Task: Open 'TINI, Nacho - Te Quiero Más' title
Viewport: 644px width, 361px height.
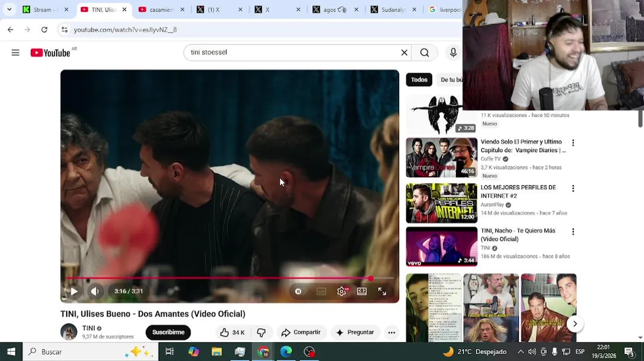Action: coord(518,235)
